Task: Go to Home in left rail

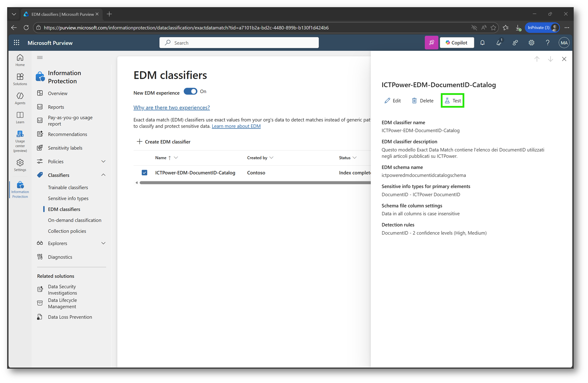Action: [20, 60]
